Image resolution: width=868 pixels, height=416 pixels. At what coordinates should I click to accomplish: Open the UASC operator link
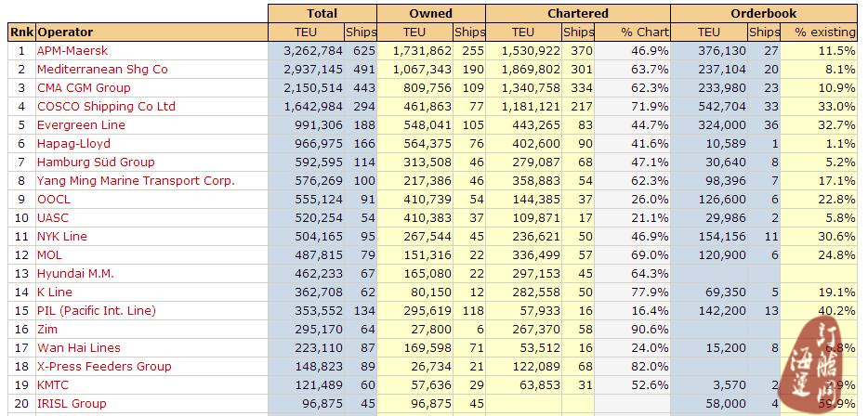coord(53,218)
